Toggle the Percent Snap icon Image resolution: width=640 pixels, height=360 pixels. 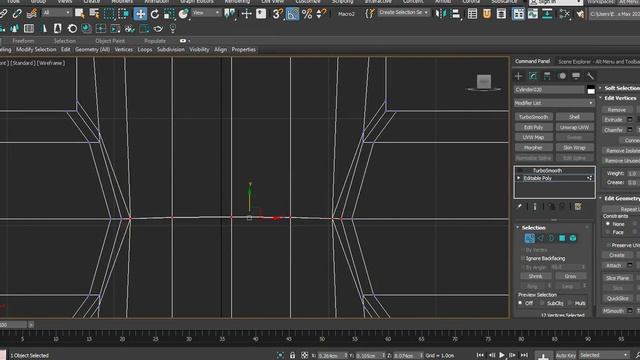point(307,14)
